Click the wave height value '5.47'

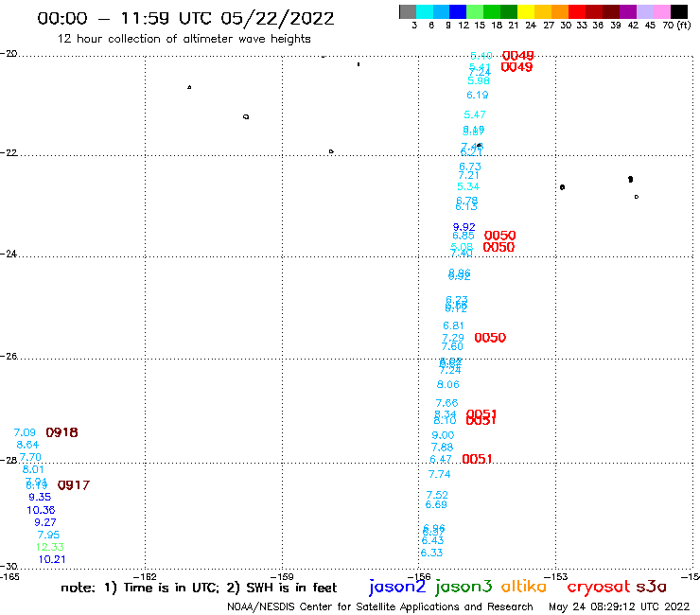475,114
